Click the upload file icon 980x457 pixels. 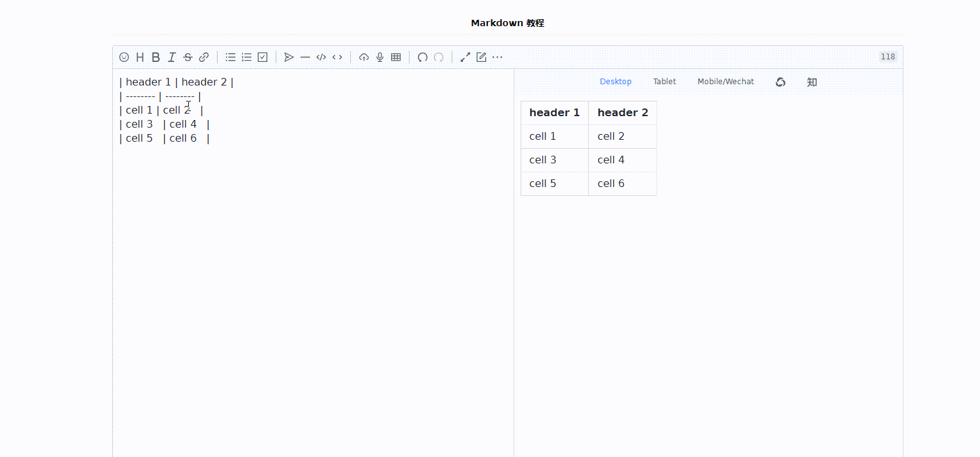[364, 57]
